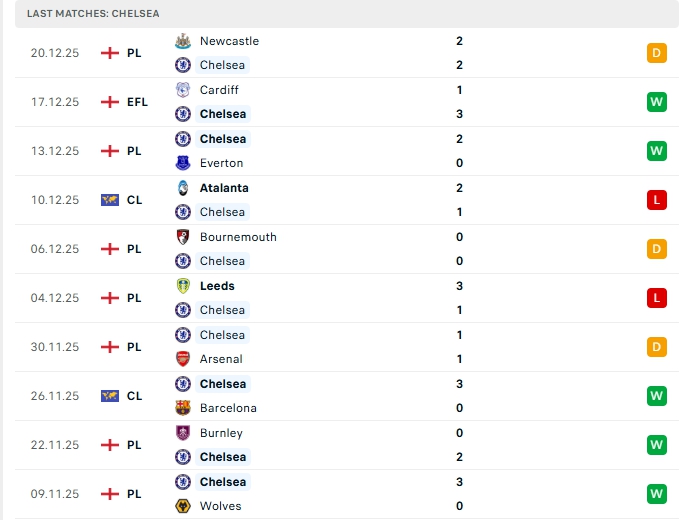Screen dimensions: 690x520
Task: Click the draw badge for Newcastle match
Action: 656,53
